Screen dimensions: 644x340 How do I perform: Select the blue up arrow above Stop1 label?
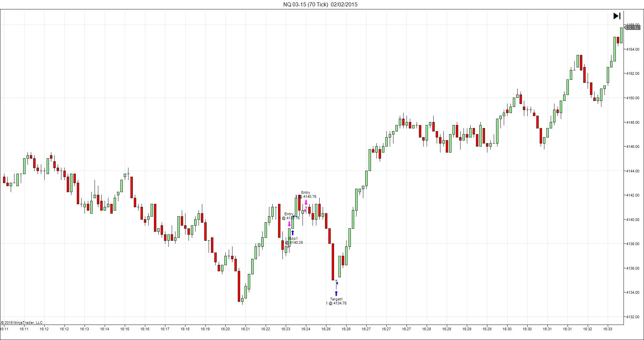tap(292, 233)
